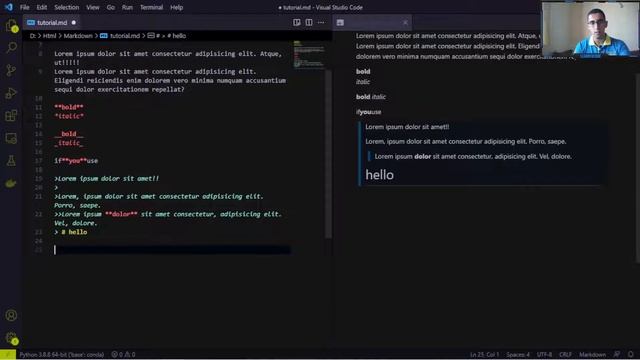Expand the tutorial.md breadcrumb item
Image resolution: width=640 pixels, height=360 pixels.
120,36
